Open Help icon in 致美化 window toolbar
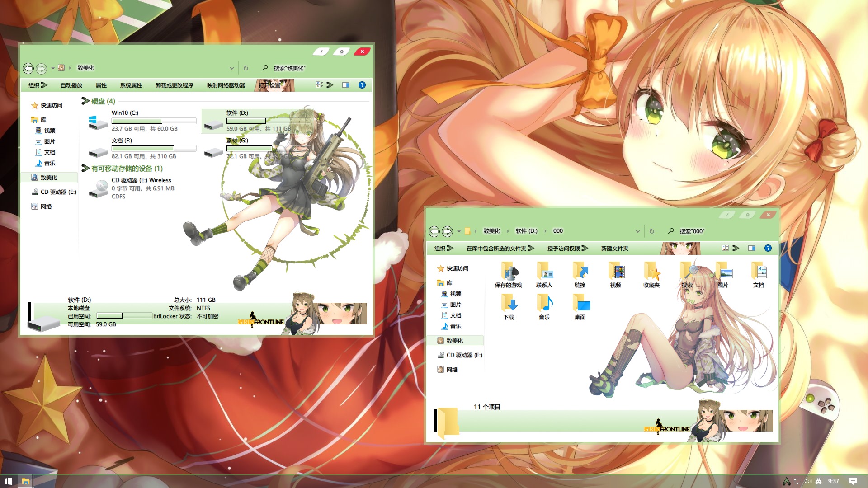 (362, 85)
